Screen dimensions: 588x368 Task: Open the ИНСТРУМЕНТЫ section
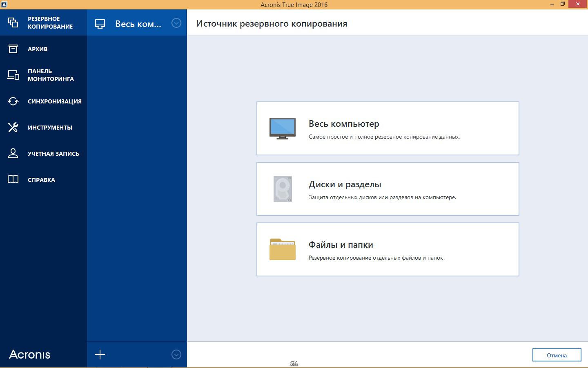(x=43, y=127)
